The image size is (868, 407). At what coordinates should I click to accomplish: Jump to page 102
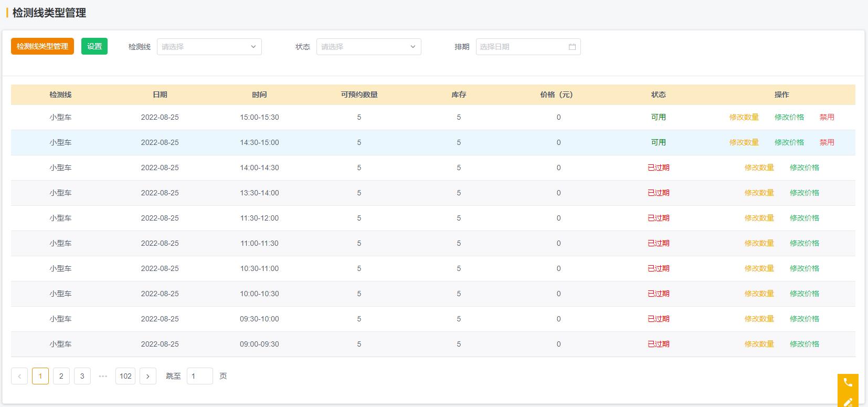[x=125, y=376]
